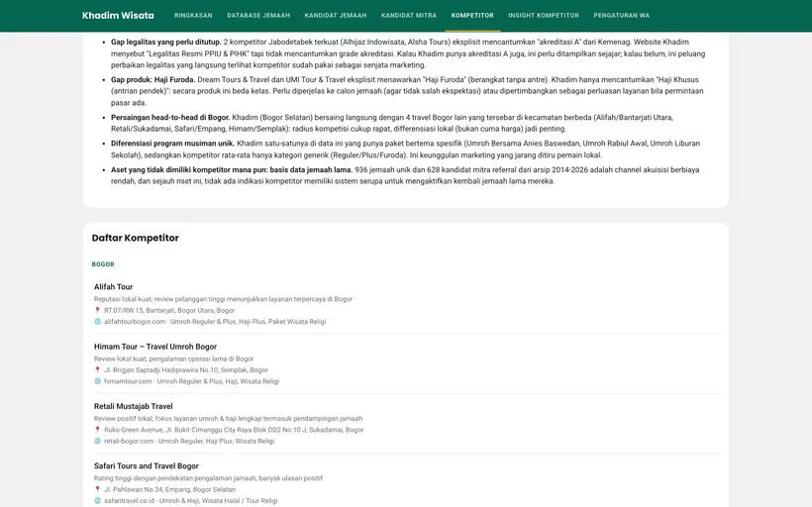The image size is (812, 507).
Task: Click Himam description 'Review lokal kuat, pengalaman operasi'
Action: pos(173,358)
